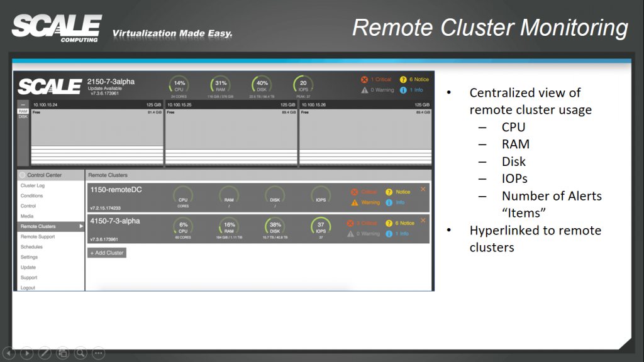Screen dimensions: 644x362
Task: Open Update menu item
Action: [x=28, y=267]
